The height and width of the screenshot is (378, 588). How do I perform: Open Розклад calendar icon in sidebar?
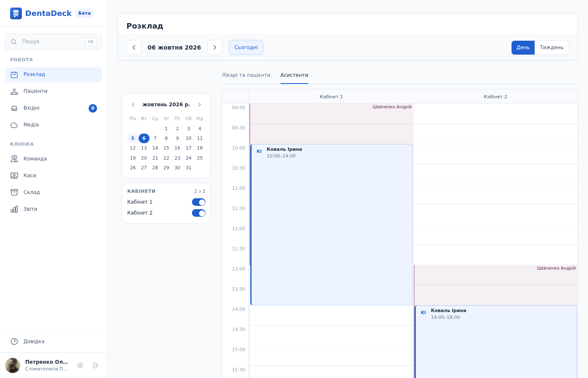14,75
